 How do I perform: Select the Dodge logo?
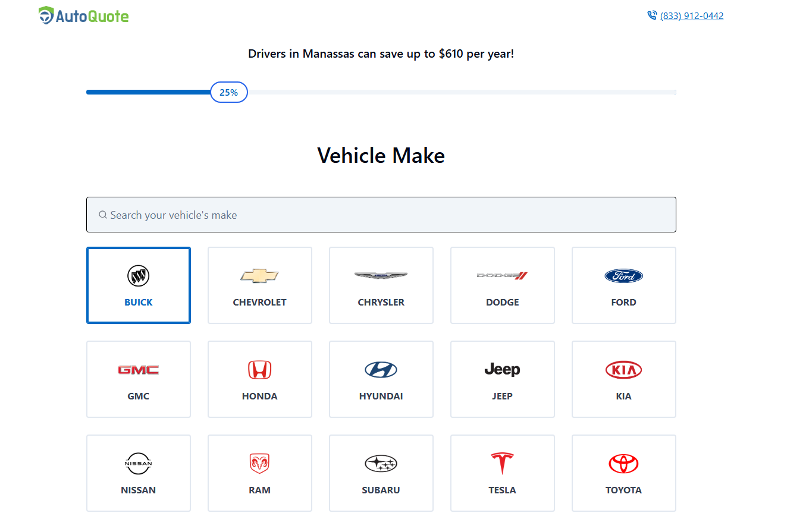pos(502,276)
